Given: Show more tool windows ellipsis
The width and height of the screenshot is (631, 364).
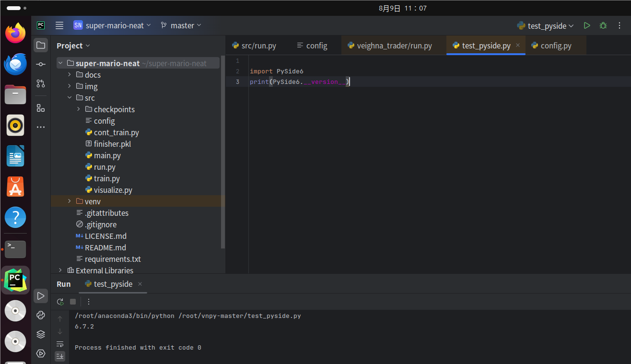Looking at the screenshot, I should point(41,127).
